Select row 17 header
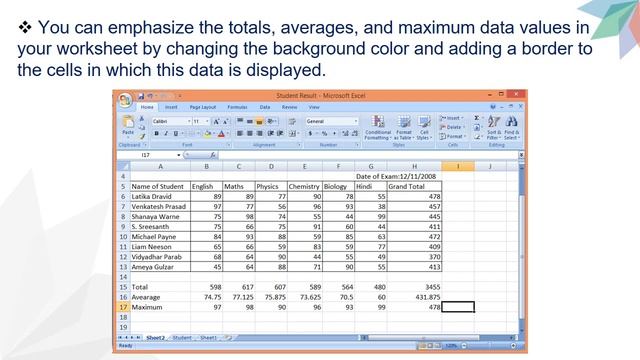This screenshot has height=360, width=640. pos(123,307)
